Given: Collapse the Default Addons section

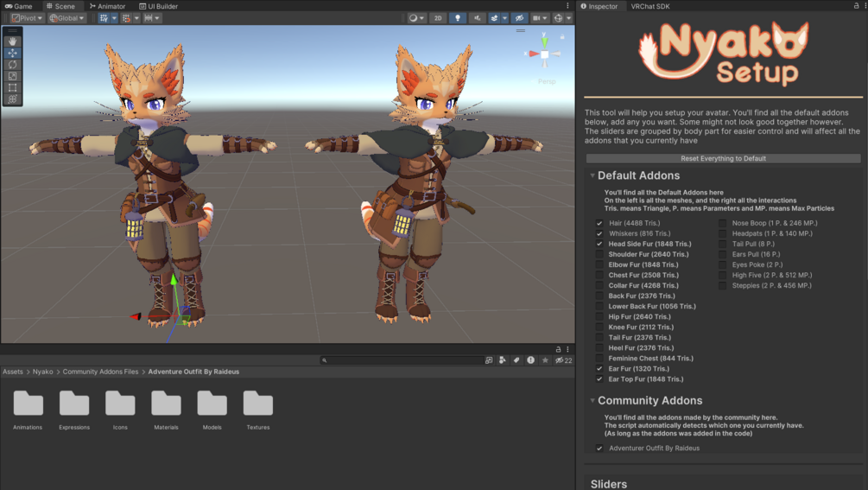Looking at the screenshot, I should pos(592,175).
